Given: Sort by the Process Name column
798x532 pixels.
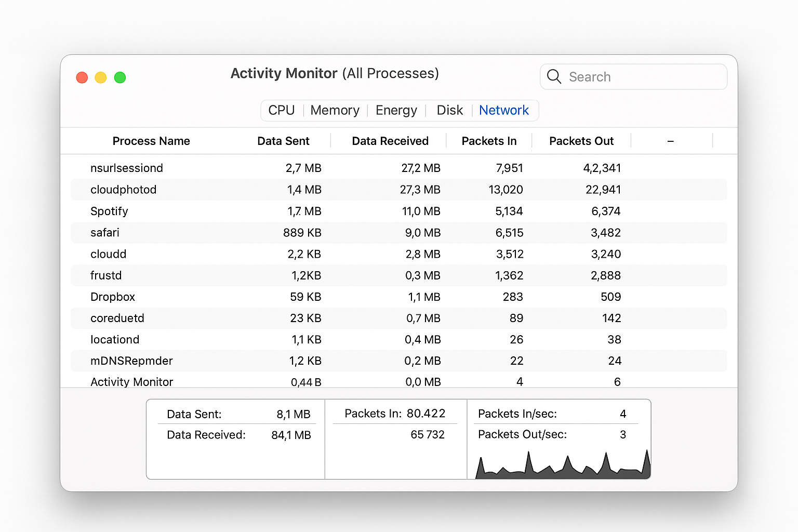Looking at the screenshot, I should (x=151, y=141).
